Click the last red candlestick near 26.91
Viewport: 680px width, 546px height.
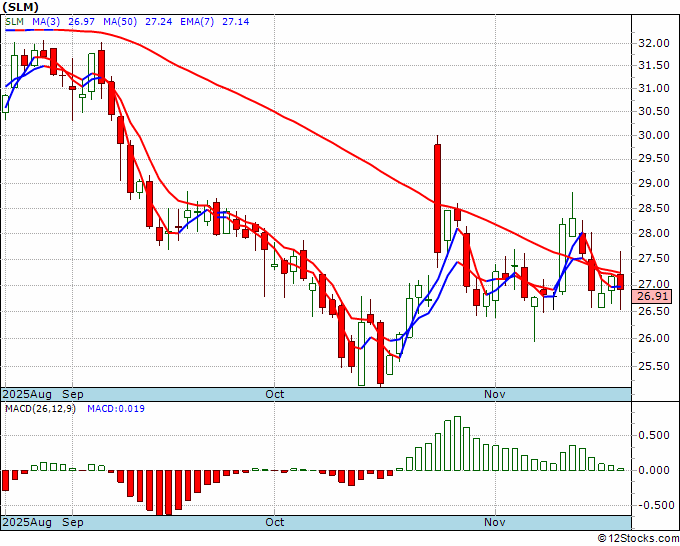tap(621, 281)
